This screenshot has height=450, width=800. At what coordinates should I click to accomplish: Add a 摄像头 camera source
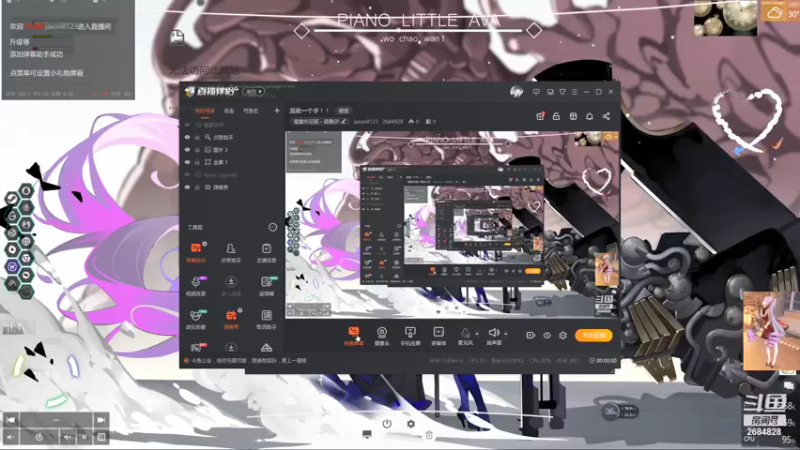[x=382, y=336]
